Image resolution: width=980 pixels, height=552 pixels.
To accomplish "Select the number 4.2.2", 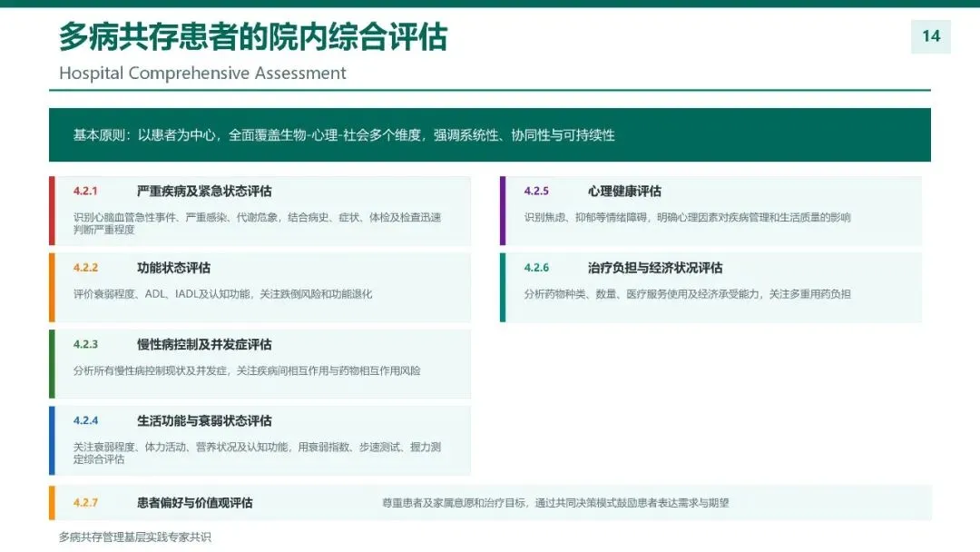I will (x=85, y=268).
